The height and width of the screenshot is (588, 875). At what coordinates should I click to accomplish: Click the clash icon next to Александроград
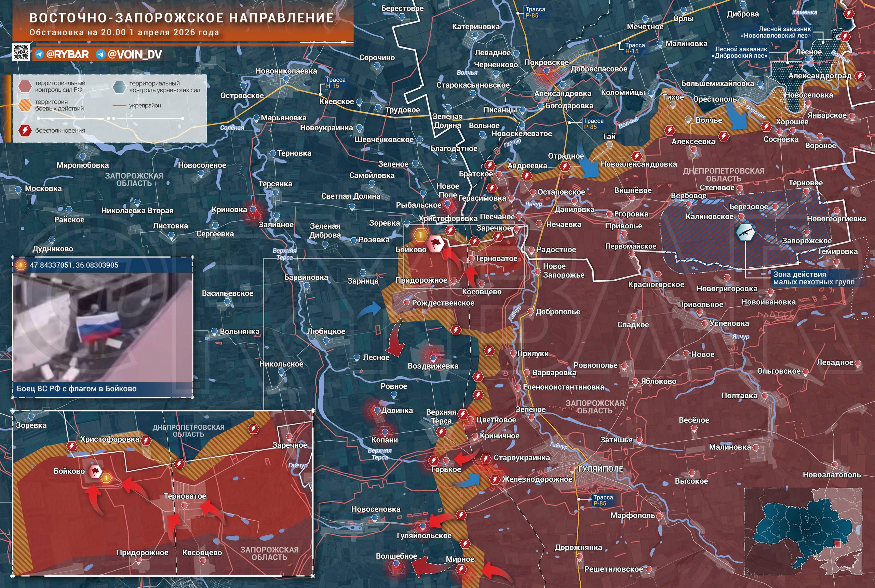[860, 76]
